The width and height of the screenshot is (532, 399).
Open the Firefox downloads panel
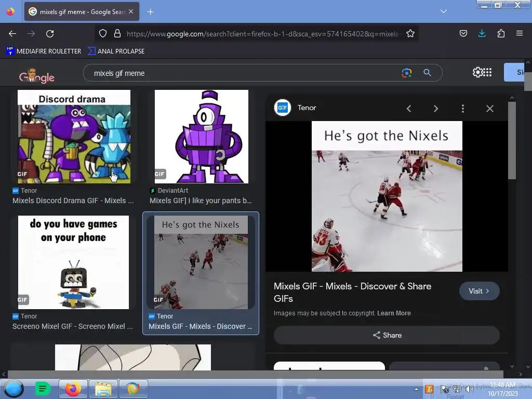click(x=482, y=33)
